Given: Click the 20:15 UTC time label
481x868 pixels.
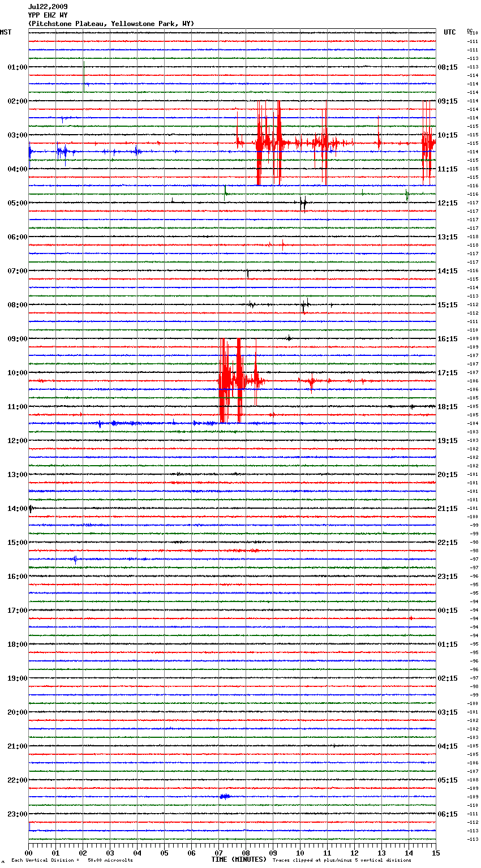Looking at the screenshot, I should (448, 475).
